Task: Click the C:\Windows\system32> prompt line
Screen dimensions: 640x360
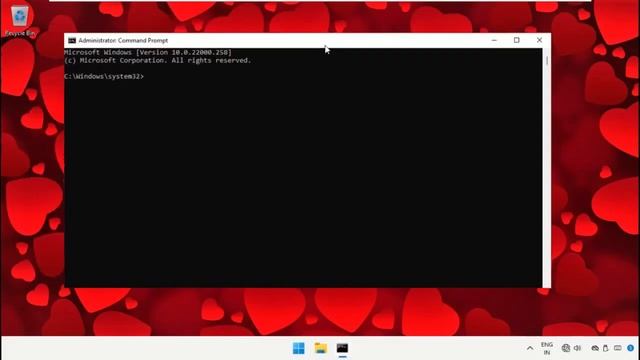Action: tap(104, 76)
